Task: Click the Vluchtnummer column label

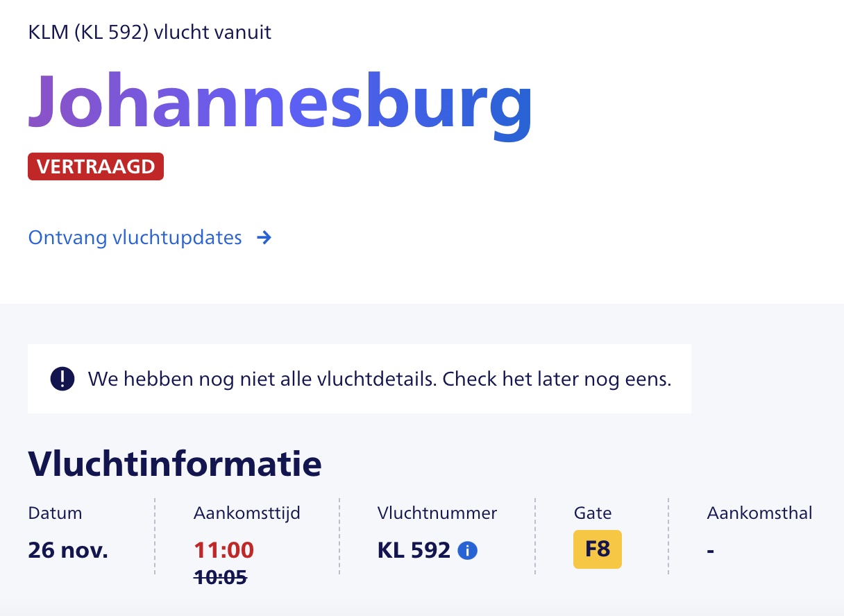Action: (437, 513)
